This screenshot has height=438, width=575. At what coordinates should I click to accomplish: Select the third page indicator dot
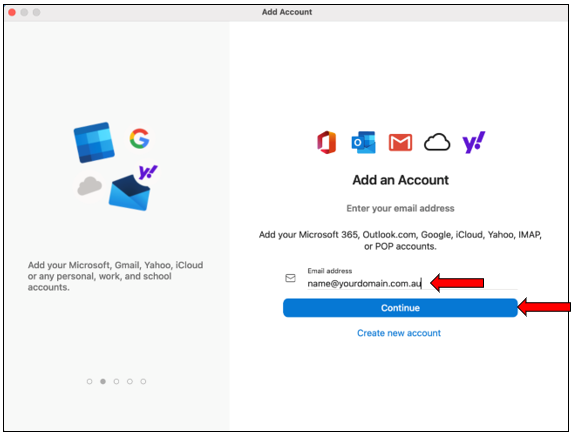coord(116,382)
